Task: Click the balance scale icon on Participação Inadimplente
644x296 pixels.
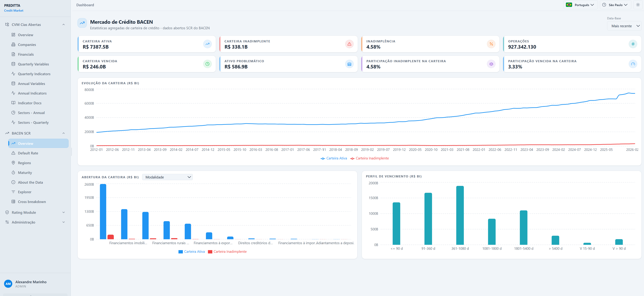Action: pos(491,64)
